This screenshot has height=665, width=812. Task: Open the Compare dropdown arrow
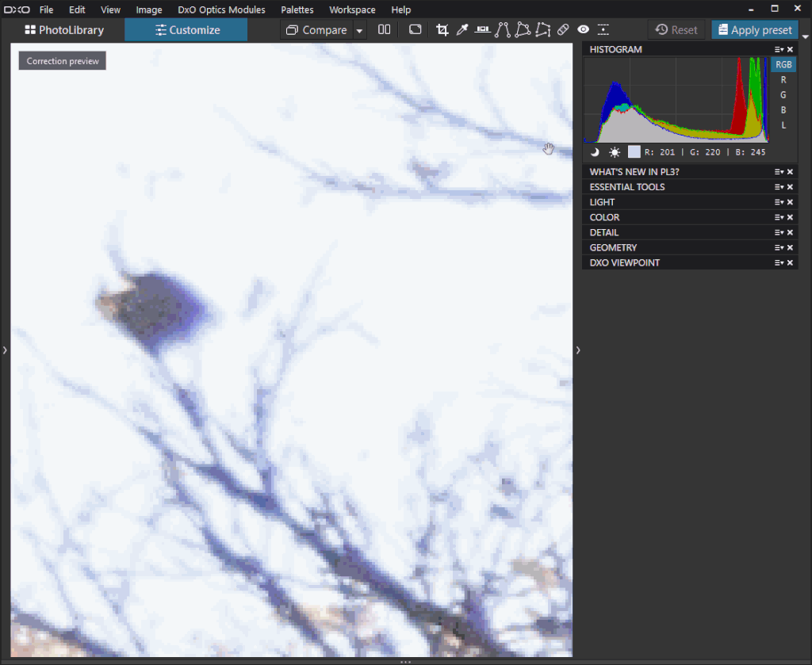(x=359, y=29)
